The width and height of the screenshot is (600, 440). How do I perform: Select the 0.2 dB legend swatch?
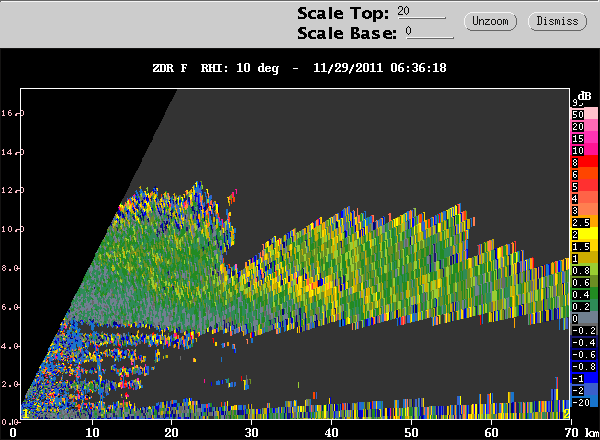point(584,306)
